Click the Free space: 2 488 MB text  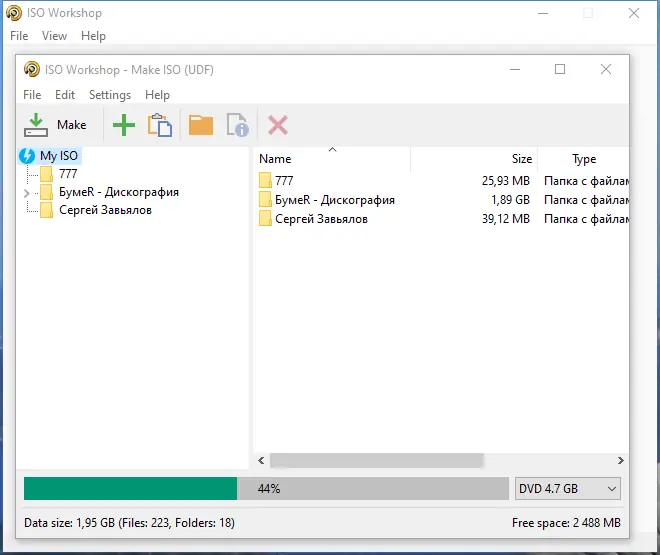point(566,523)
